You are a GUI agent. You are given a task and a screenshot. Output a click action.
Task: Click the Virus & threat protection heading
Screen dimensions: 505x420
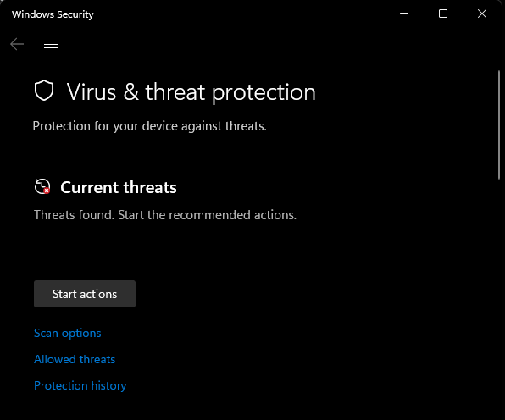[x=191, y=92]
